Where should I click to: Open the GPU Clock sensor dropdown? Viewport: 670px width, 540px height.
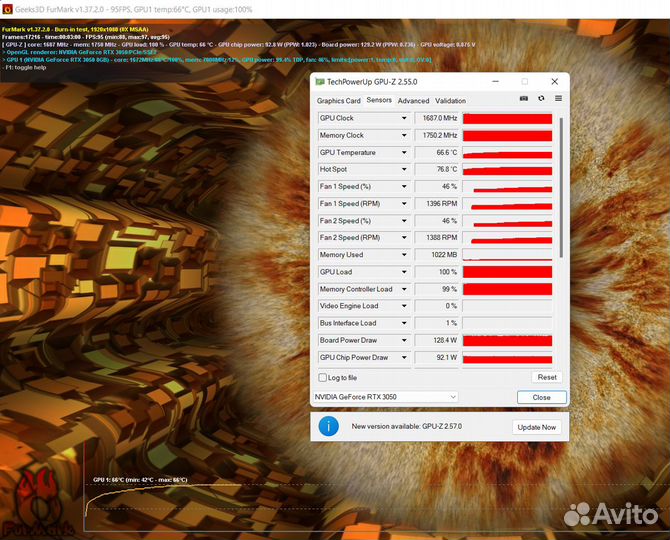404,118
